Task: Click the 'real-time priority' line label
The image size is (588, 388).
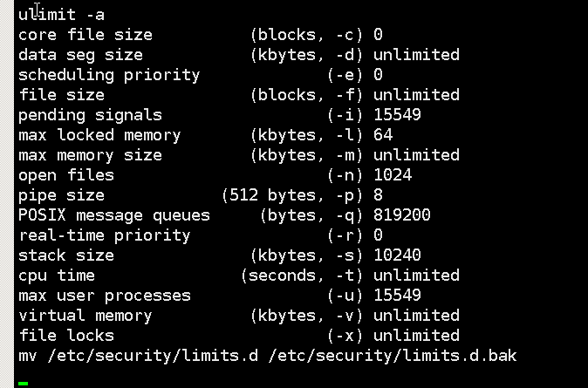Action: 105,235
